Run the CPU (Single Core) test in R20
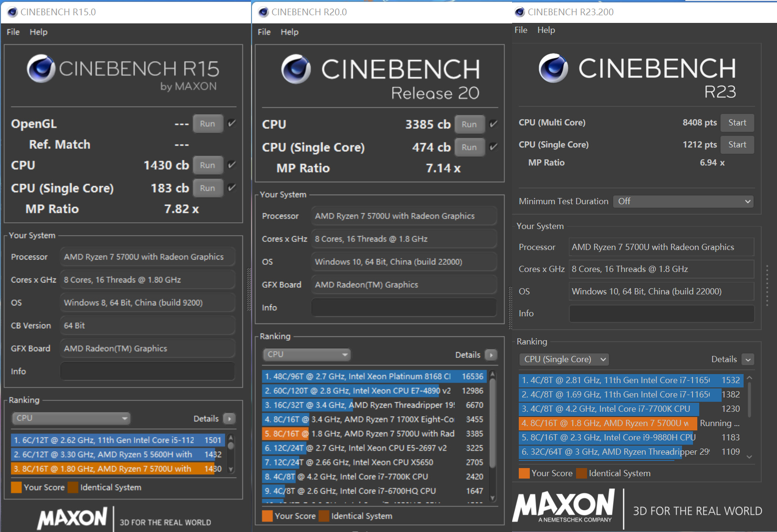The image size is (777, 532). 469,147
